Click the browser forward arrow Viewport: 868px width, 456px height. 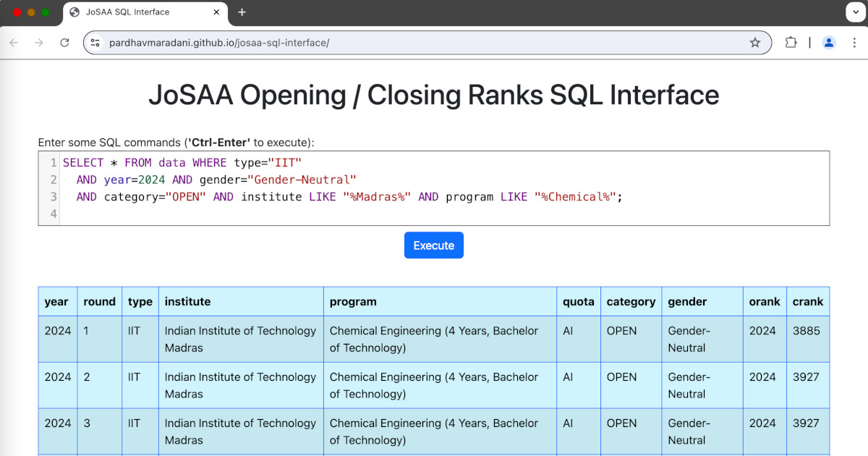click(x=39, y=43)
